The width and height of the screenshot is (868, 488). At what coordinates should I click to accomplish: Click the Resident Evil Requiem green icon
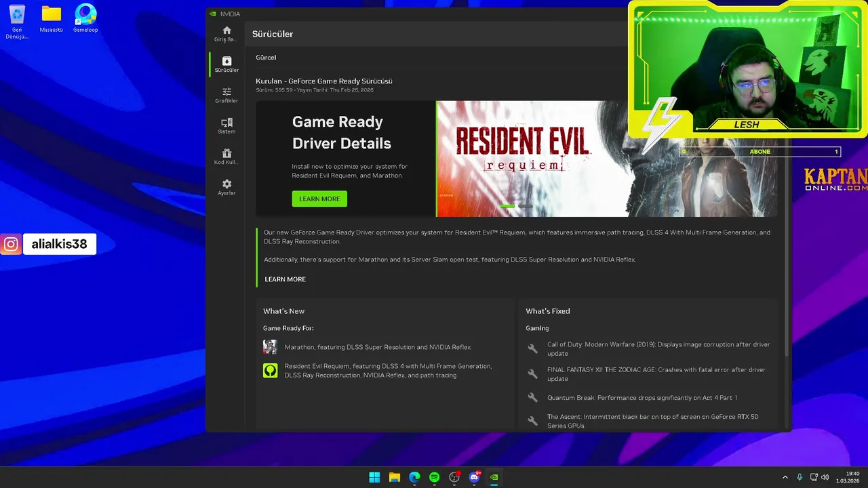[x=270, y=371]
